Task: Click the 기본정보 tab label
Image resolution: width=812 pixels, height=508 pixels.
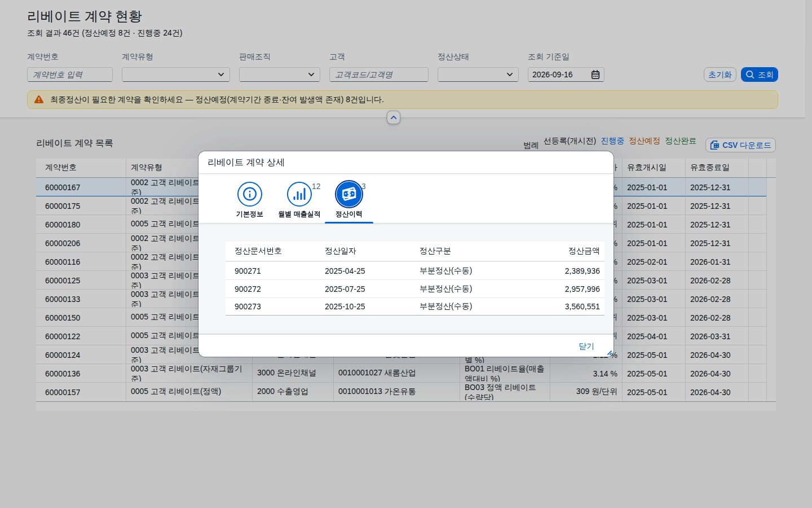Action: pos(250,214)
